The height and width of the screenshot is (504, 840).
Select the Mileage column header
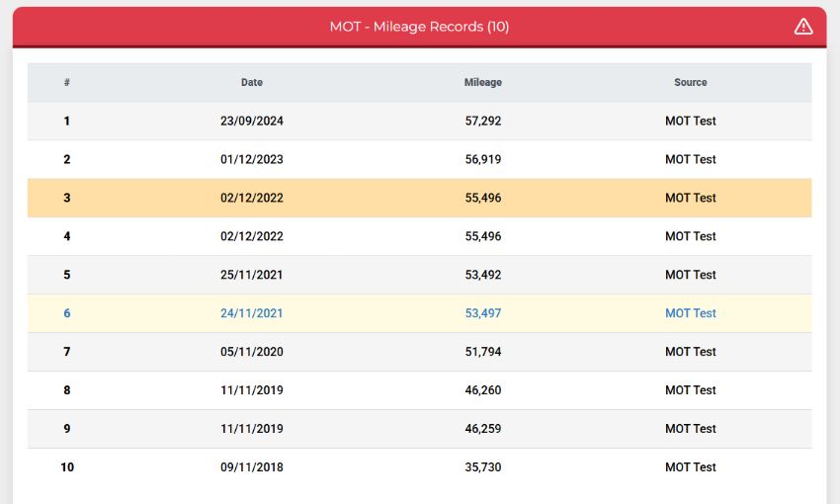[483, 82]
